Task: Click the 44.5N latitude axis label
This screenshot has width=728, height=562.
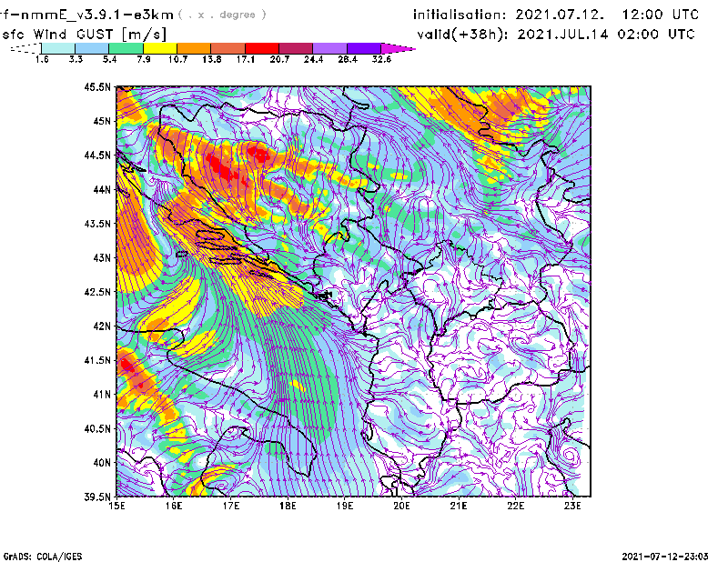Action: (x=97, y=155)
